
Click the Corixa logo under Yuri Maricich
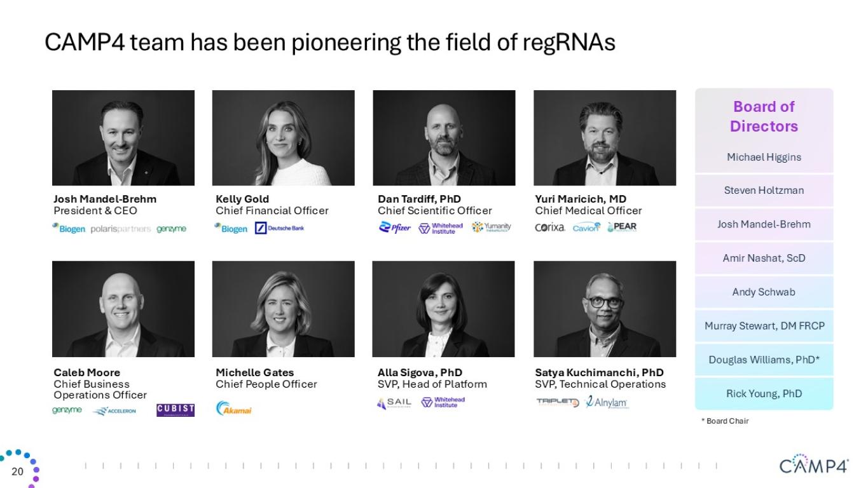[550, 227]
